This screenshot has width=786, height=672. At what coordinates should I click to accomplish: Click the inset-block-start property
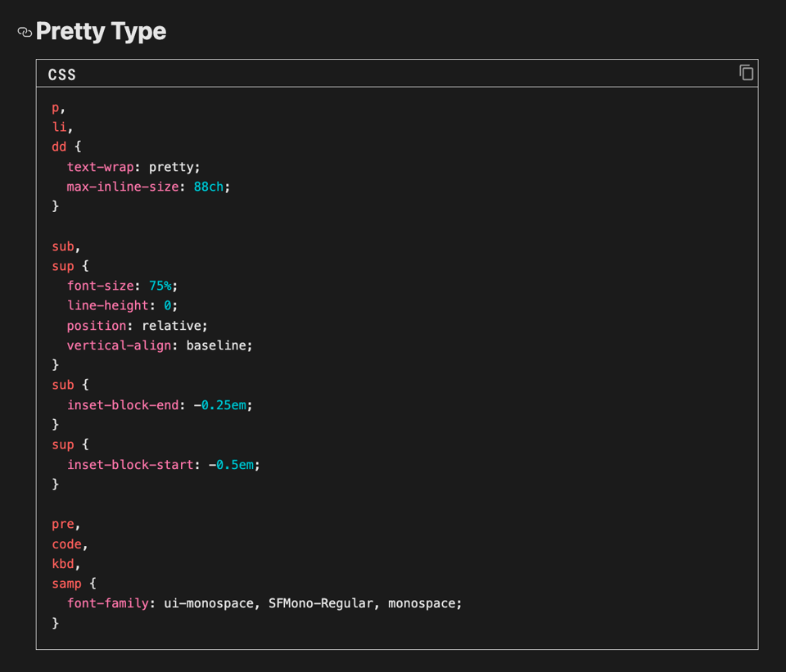click(x=129, y=465)
